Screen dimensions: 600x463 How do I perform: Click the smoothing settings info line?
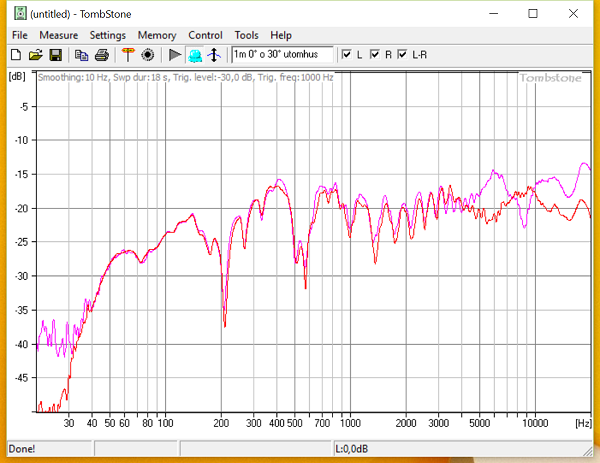(186, 77)
